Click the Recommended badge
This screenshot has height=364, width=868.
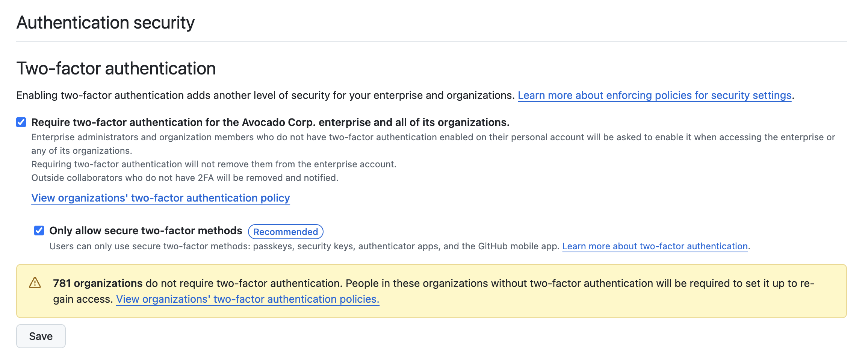point(286,232)
